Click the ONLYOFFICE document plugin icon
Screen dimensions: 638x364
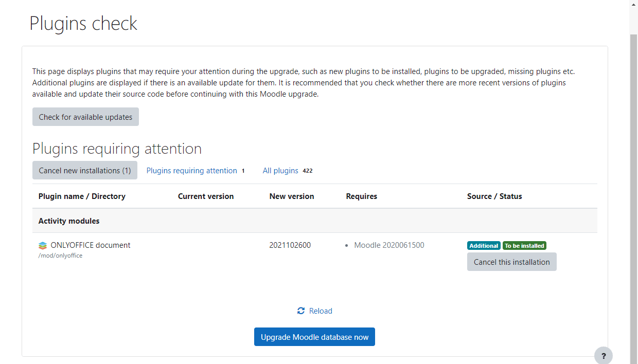point(43,246)
